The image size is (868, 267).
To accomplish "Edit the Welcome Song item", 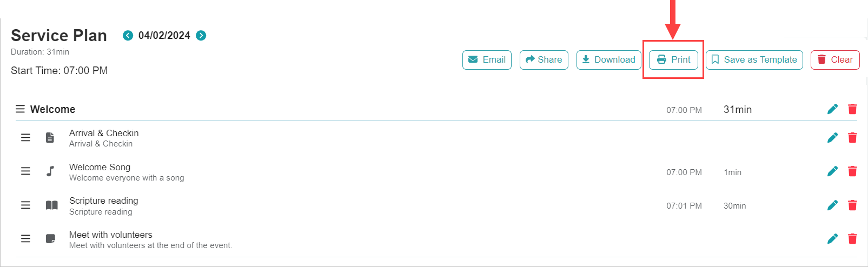I will [x=832, y=171].
